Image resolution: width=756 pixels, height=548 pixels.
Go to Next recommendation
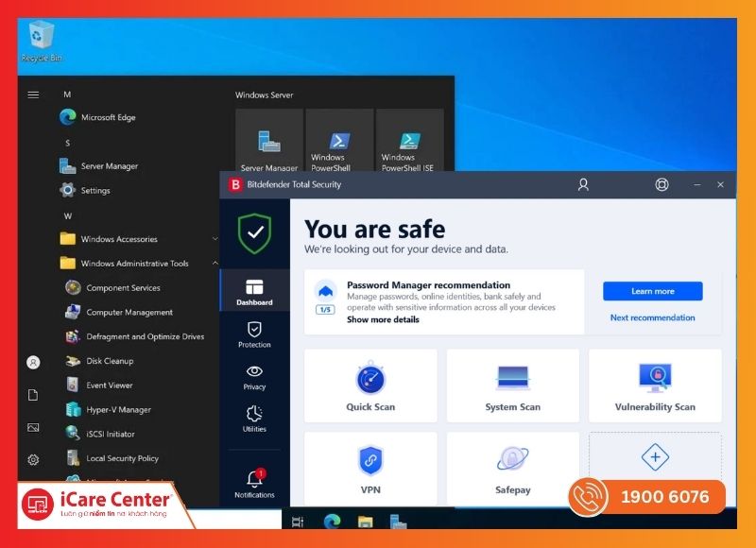point(652,317)
